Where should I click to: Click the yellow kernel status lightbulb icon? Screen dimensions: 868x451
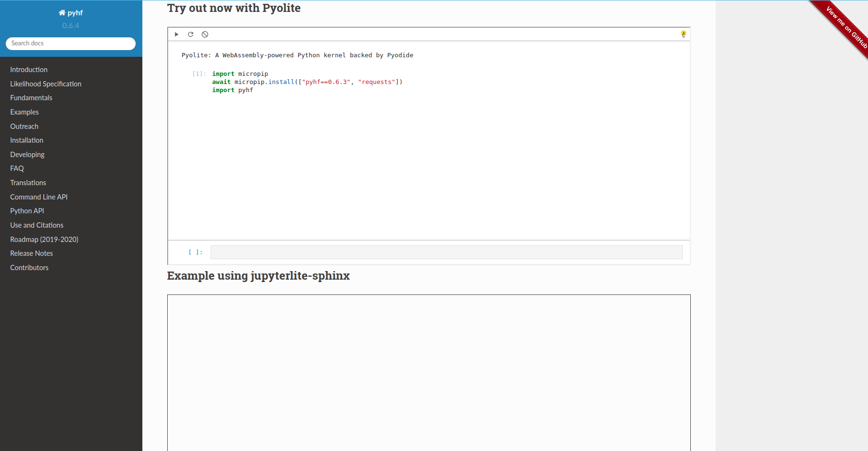pos(683,33)
